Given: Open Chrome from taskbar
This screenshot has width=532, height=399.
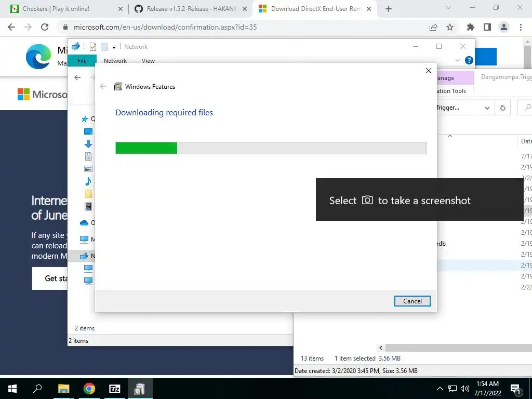Looking at the screenshot, I should pyautogui.click(x=89, y=389).
